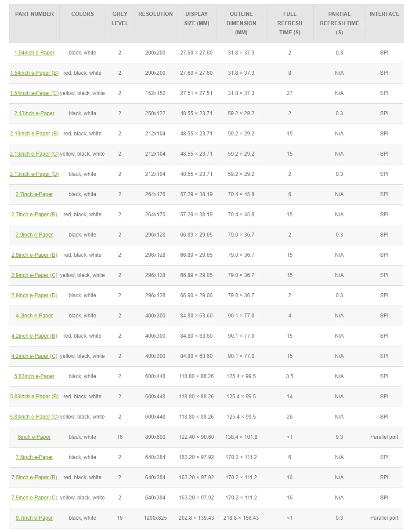This screenshot has width=408, height=532.
Task: Follow the 2.9inch e-Paper (C) link
Action: (34, 275)
